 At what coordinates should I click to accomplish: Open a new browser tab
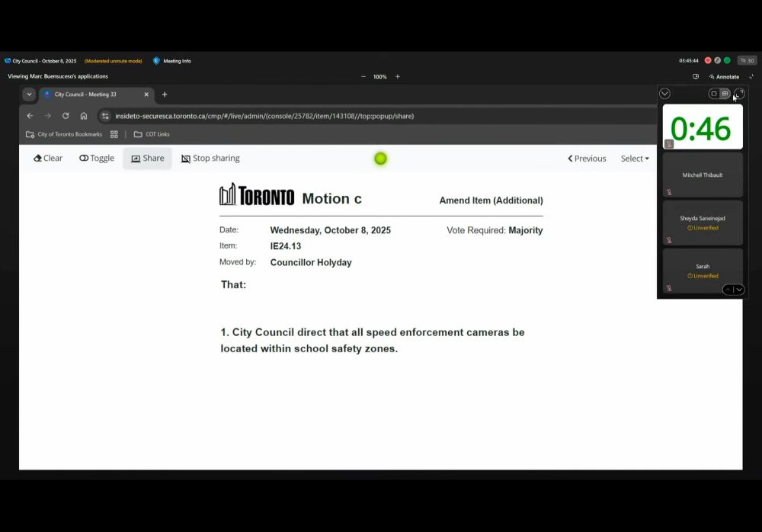(x=165, y=95)
